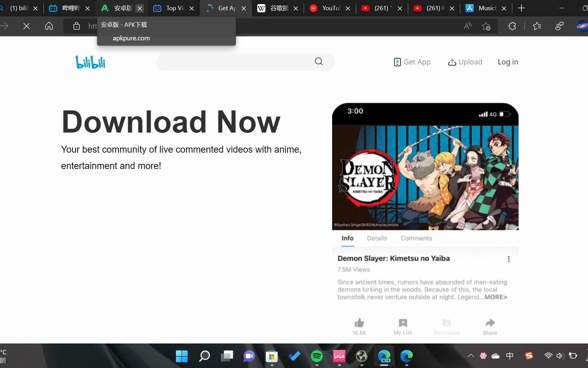
Task: Click the site lock info icon
Action: (x=77, y=26)
